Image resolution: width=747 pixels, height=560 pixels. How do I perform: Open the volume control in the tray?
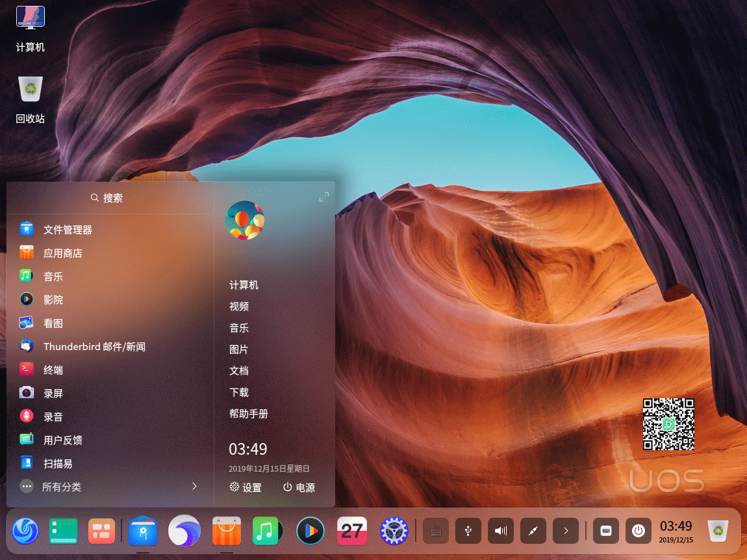point(501,531)
